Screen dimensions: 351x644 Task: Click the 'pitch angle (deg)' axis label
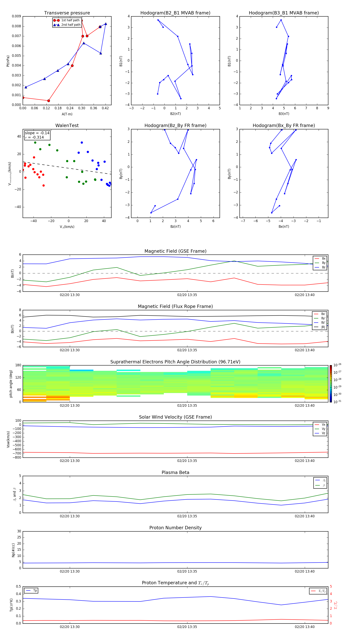point(11,384)
